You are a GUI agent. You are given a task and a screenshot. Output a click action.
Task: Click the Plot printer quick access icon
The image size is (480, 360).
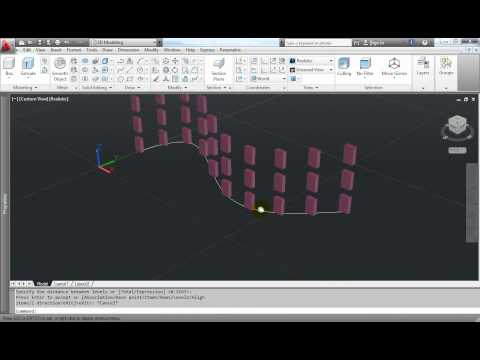pyautogui.click(x=57, y=43)
